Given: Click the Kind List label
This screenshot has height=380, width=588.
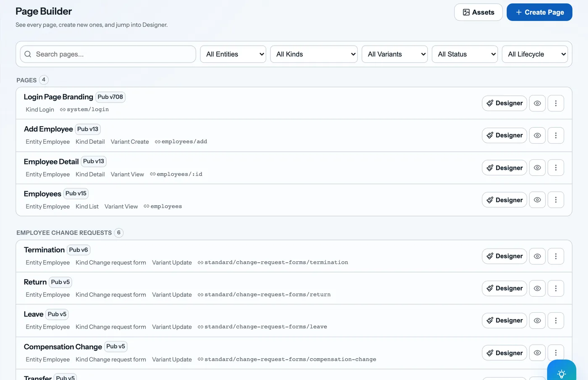Looking at the screenshot, I should [87, 206].
